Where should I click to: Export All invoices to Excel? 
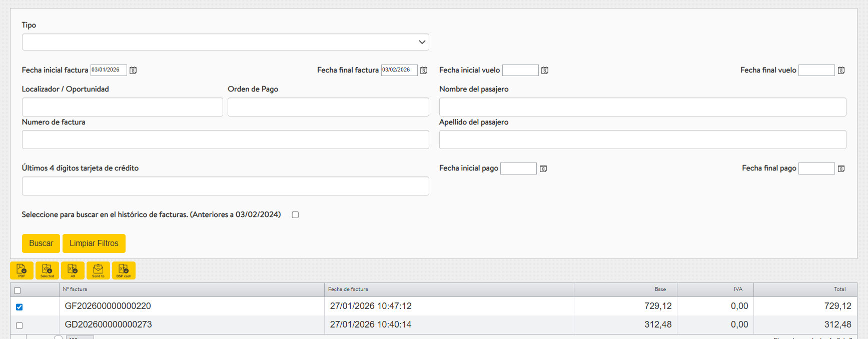(73, 270)
